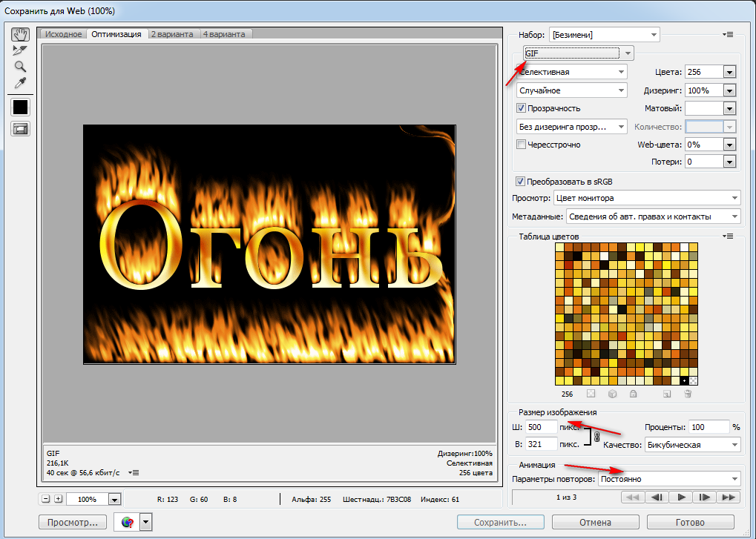Select the Zoom tool

tap(20, 67)
